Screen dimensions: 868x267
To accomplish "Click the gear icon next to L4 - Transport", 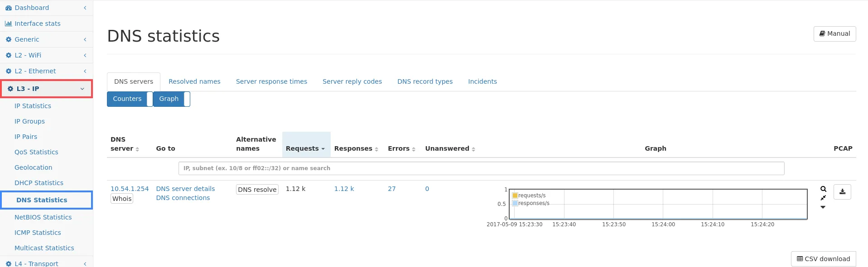I will [x=8, y=264].
